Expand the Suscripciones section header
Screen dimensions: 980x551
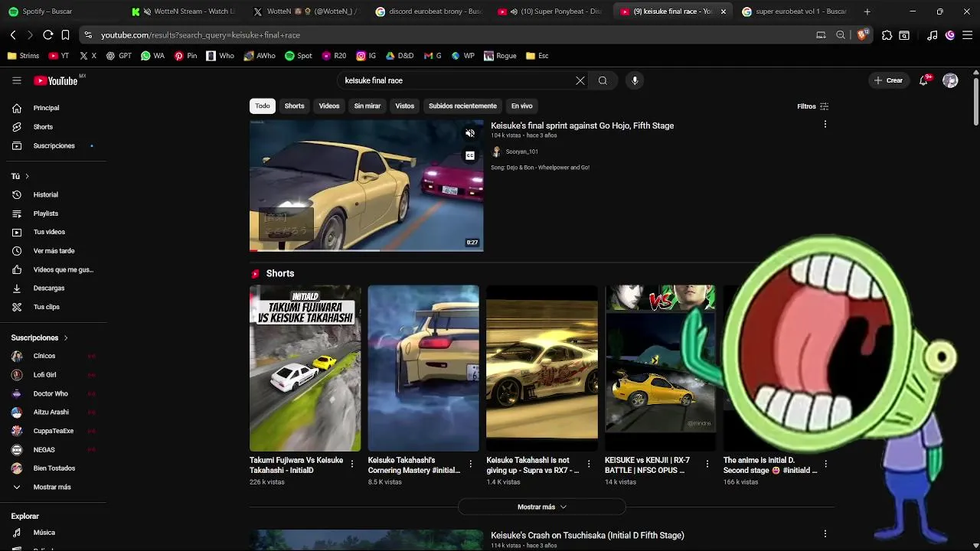click(x=40, y=337)
